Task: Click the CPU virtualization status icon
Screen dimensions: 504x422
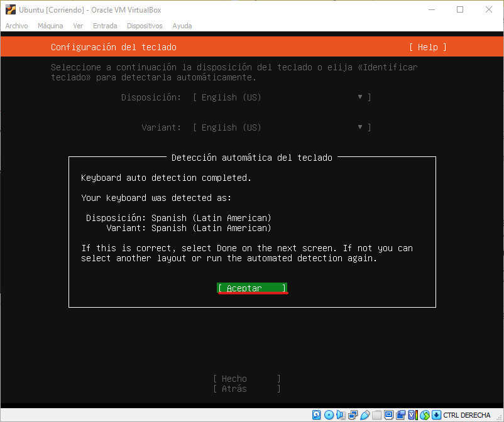Action: [x=413, y=415]
